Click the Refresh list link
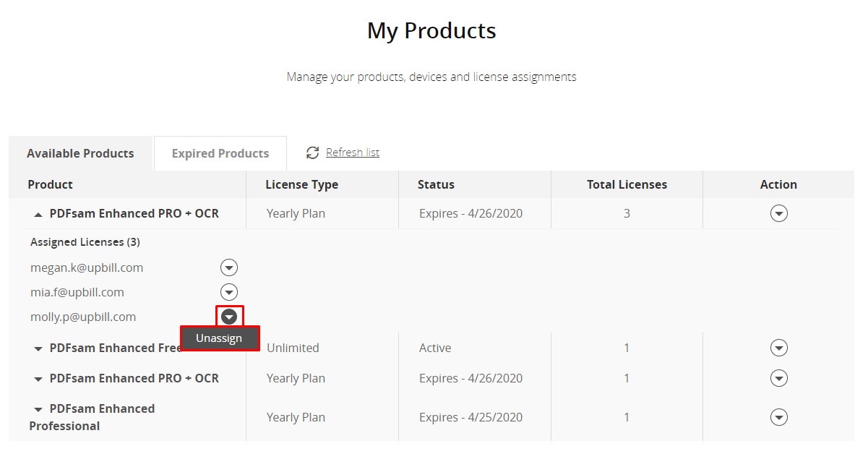Screen dimensions: 868x454 [353, 153]
